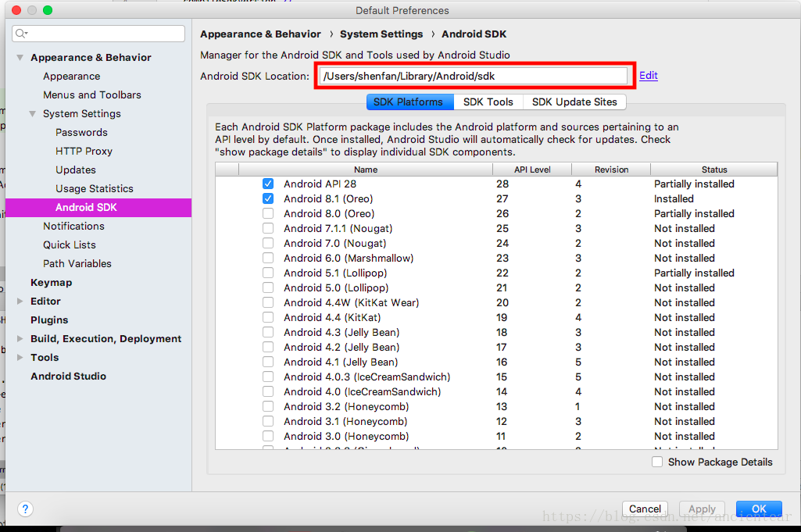801x532 pixels.
Task: Sort table by Revision column header
Action: [611, 170]
